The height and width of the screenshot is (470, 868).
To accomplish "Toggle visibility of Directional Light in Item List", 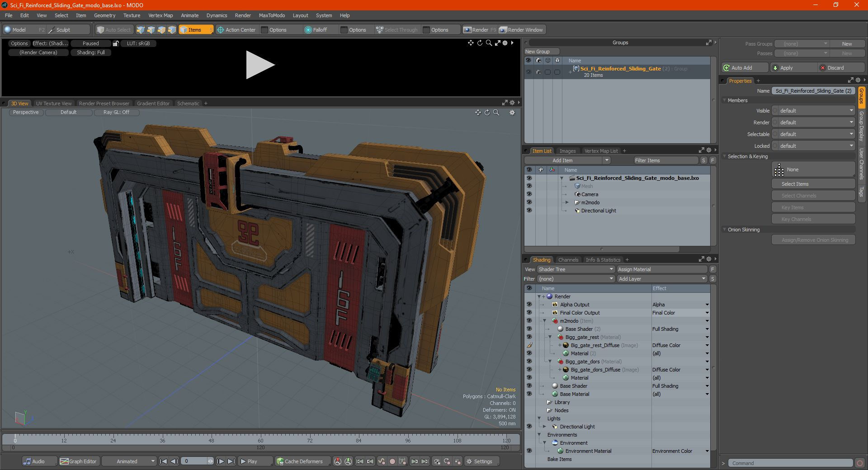I will click(x=529, y=211).
